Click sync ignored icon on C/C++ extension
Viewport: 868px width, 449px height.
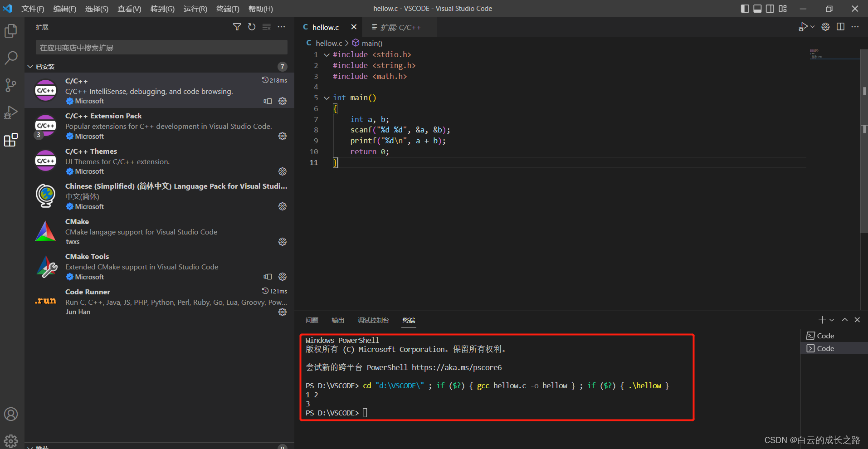(x=268, y=101)
